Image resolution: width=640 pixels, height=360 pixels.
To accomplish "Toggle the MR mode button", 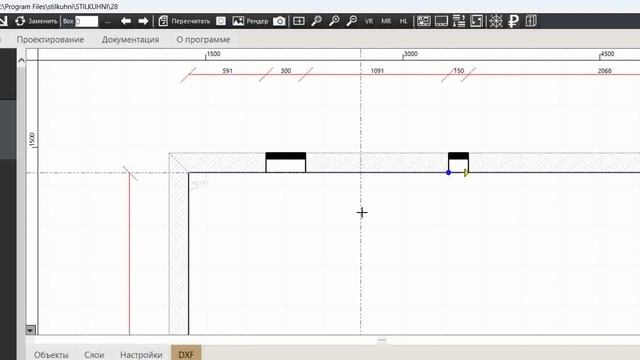I will [386, 21].
